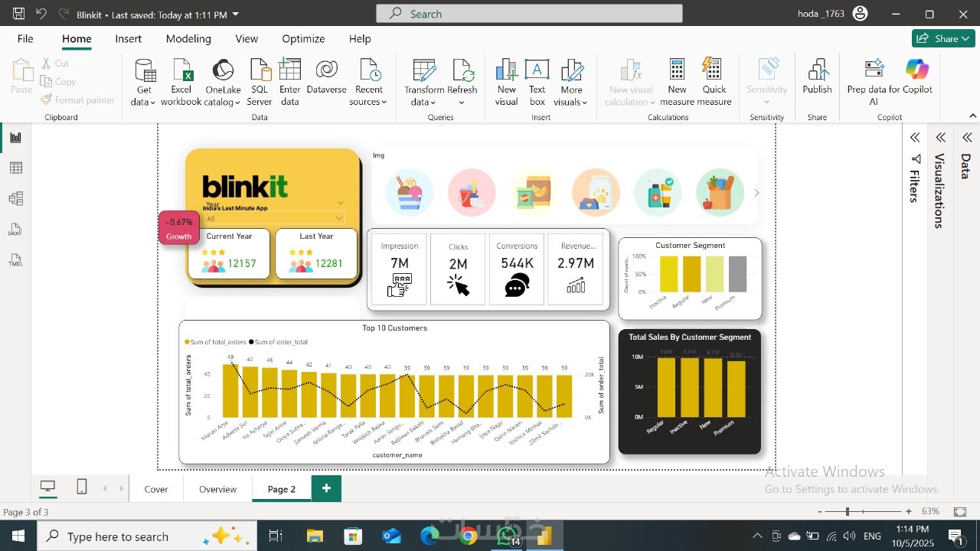Click the Windows taskbar search box
This screenshot has width=980, height=551.
[148, 536]
